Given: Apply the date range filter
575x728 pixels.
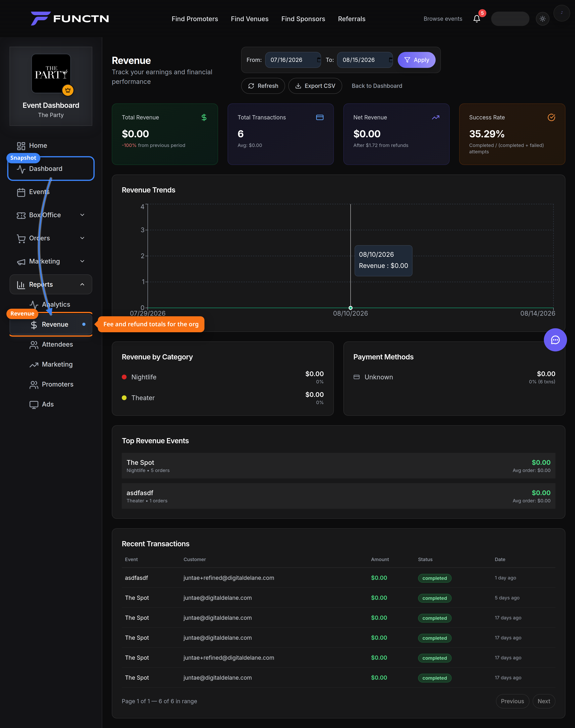Looking at the screenshot, I should pos(416,60).
